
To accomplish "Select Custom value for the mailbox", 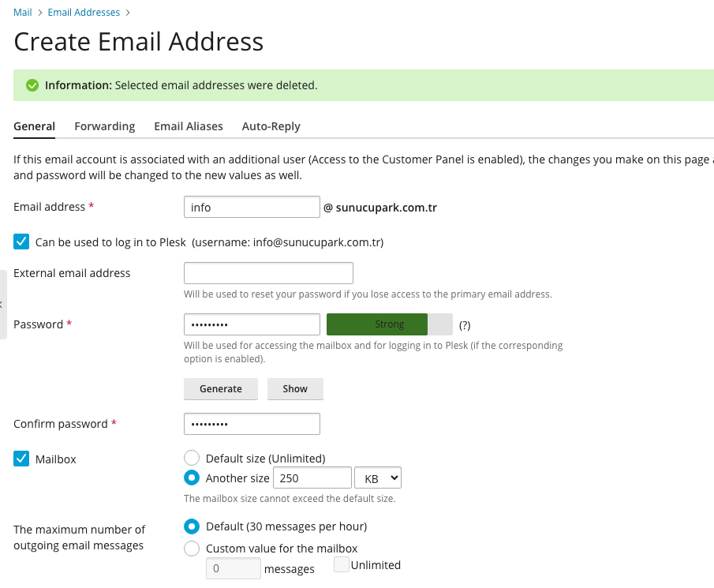I will click(x=192, y=549).
